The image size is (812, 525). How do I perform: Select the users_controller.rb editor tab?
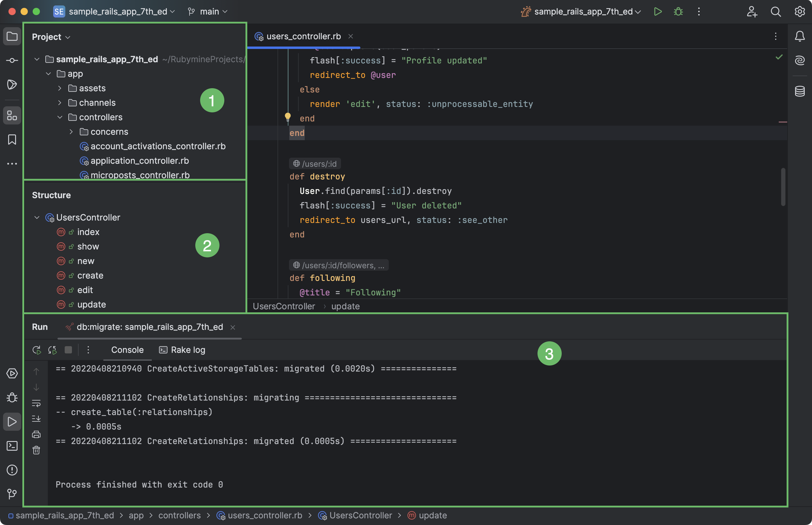(304, 37)
